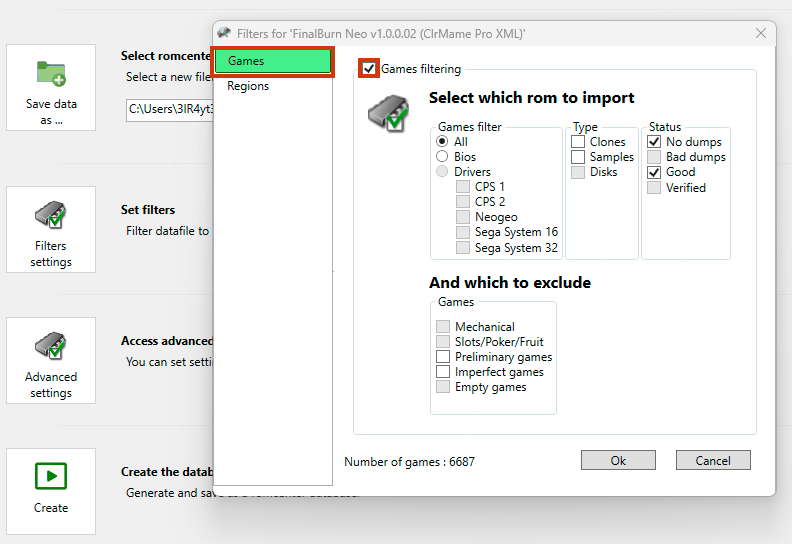Toggle Empty games exclusion checkbox

[443, 387]
